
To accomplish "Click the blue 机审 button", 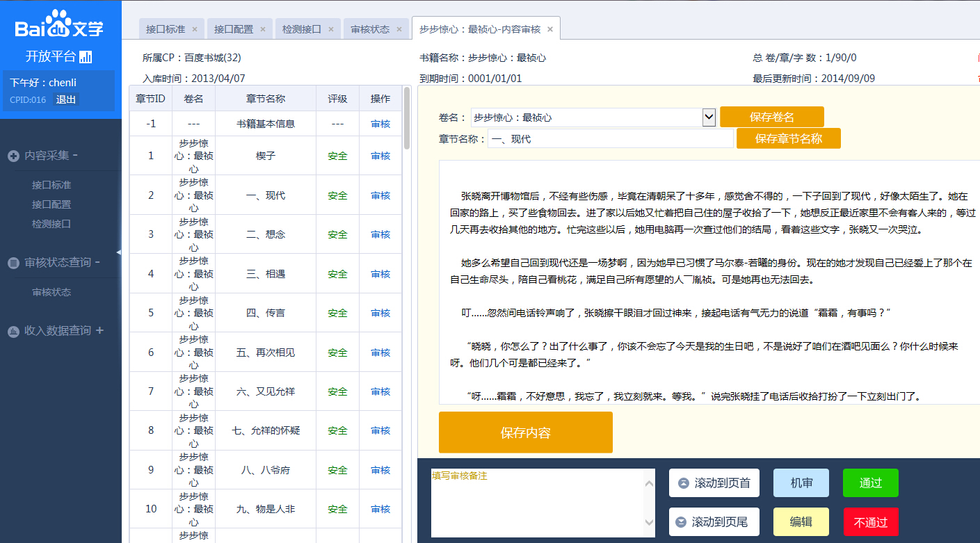I will [x=801, y=483].
